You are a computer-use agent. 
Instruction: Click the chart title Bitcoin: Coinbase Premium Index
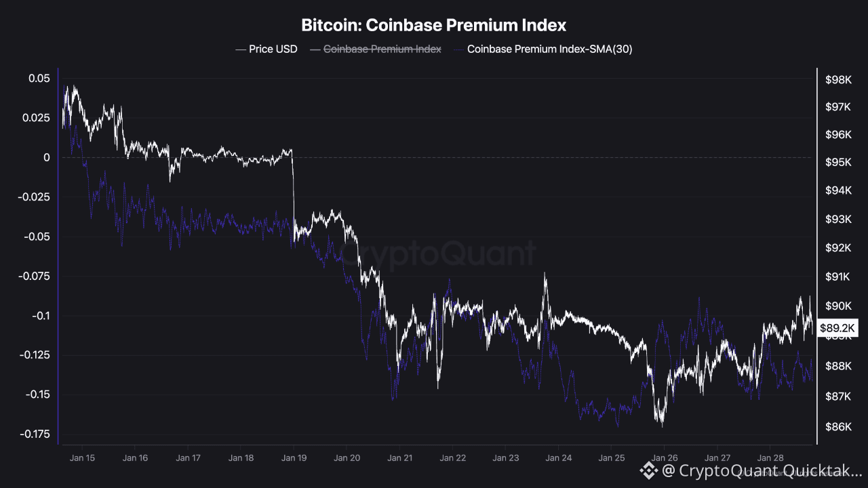(434, 26)
